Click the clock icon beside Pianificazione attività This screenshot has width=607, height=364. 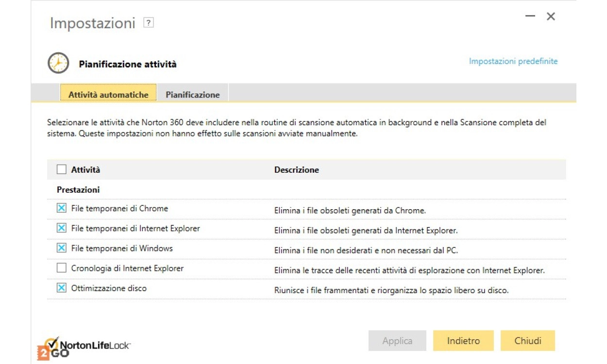58,64
